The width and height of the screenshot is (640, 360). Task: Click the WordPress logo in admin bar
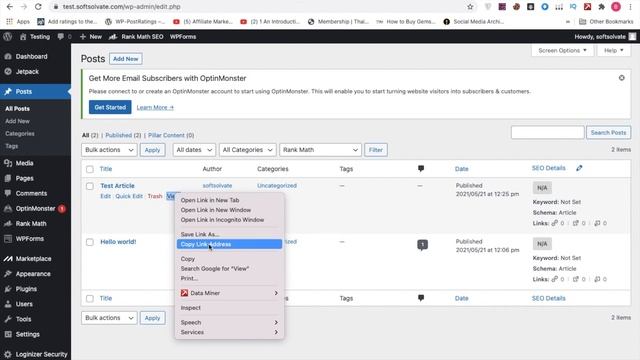[x=7, y=37]
